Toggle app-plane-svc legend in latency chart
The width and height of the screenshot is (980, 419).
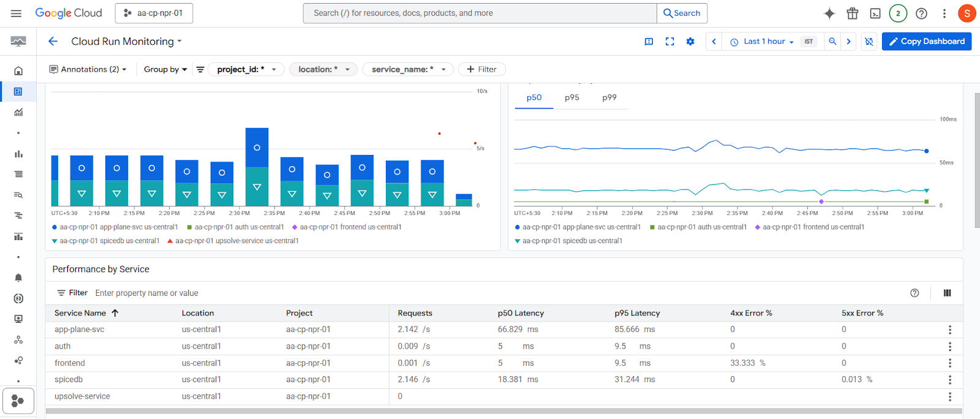578,227
